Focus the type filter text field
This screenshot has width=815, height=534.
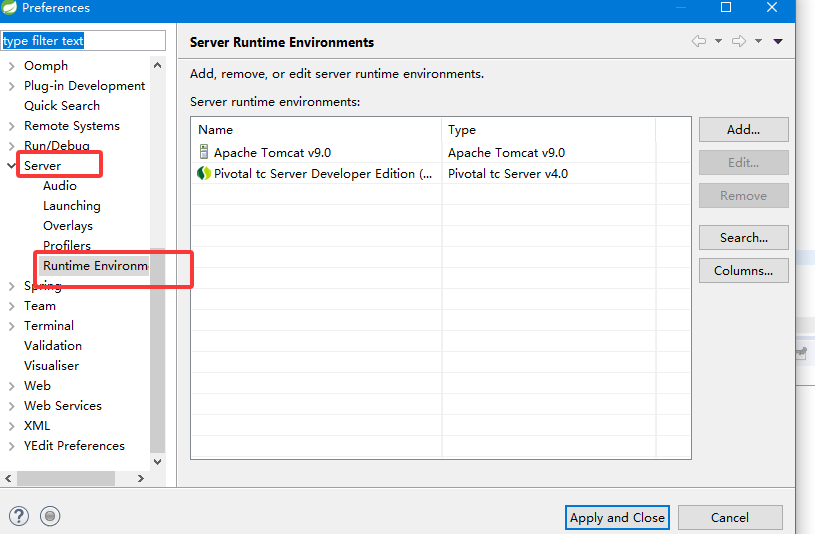tap(83, 41)
